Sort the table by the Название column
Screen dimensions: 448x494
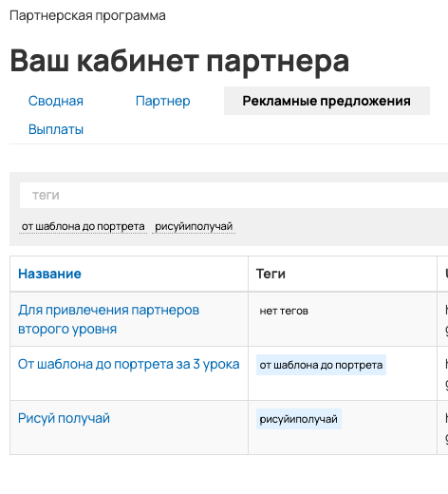(x=49, y=274)
